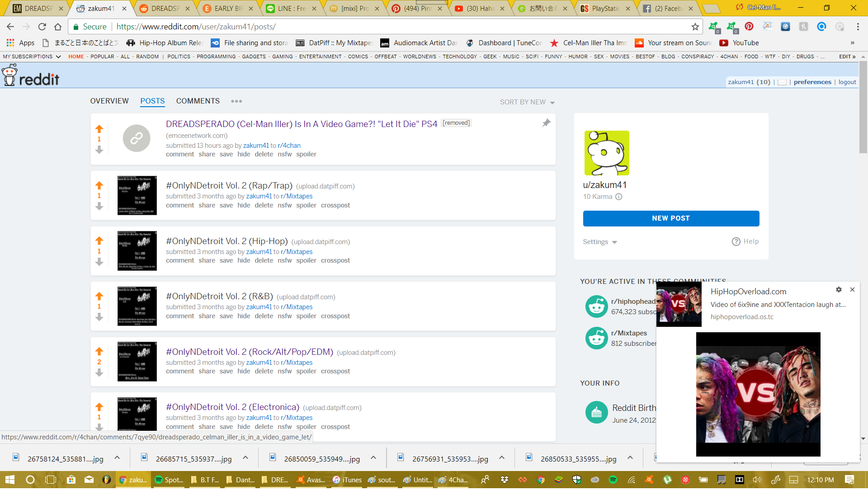Click delete under the Hip-Hop post
The width and height of the screenshot is (868, 490).
[x=264, y=260]
